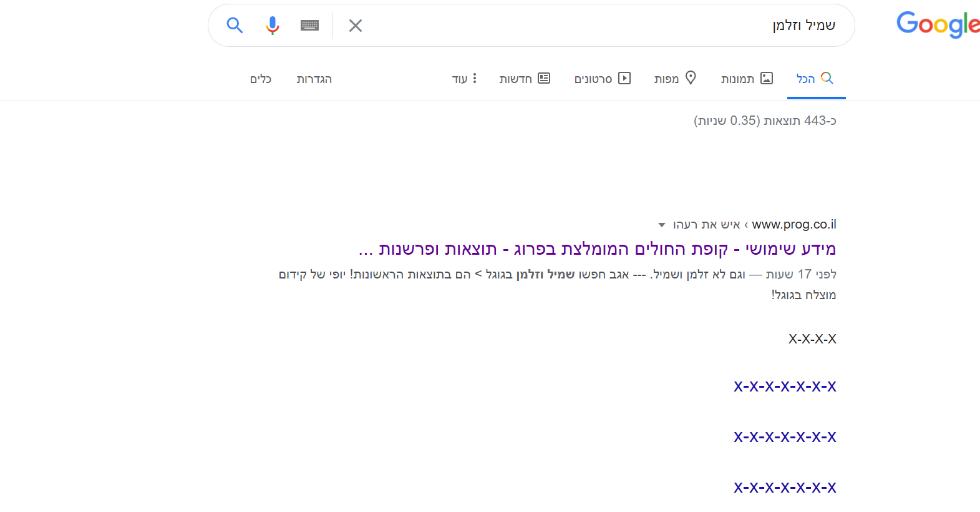This screenshot has height=512, width=980.
Task: Expand the dropdown arrow beside www.prog.co.il
Action: (x=662, y=225)
